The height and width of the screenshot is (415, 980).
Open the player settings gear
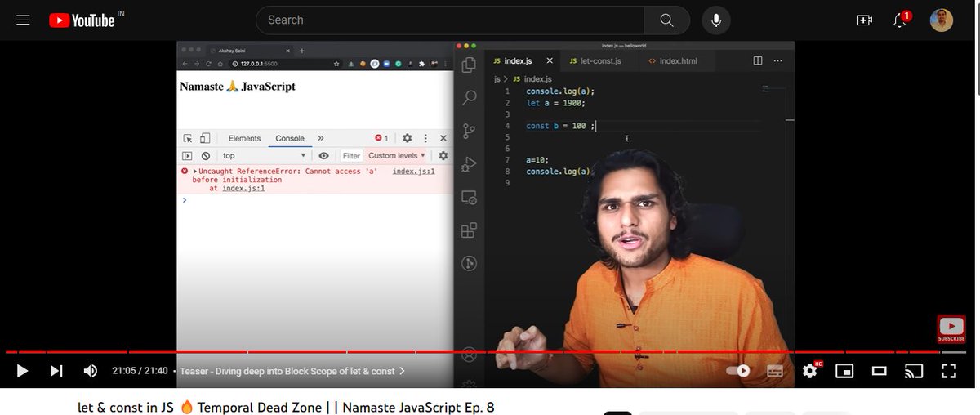tap(810, 371)
